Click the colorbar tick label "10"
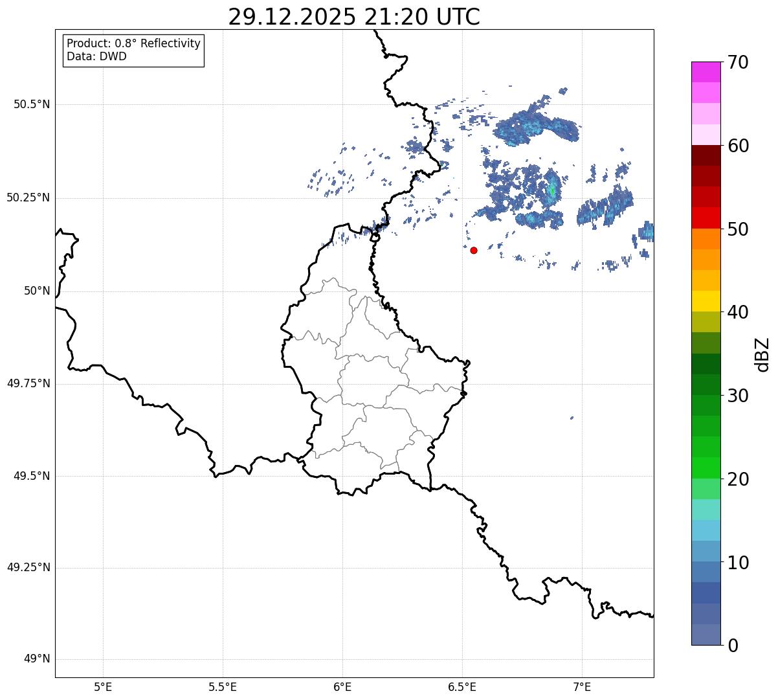 coord(738,562)
